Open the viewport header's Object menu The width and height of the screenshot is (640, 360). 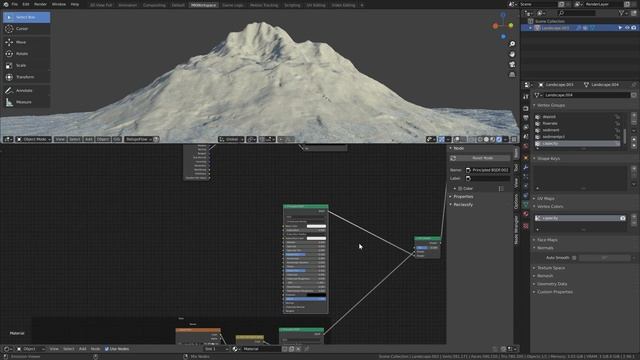pos(103,139)
